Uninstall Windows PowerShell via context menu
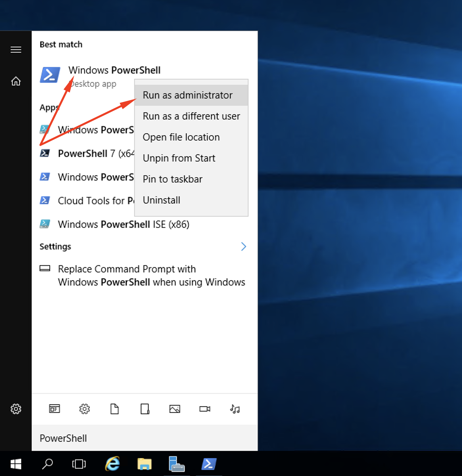The image size is (462, 476). (x=161, y=200)
